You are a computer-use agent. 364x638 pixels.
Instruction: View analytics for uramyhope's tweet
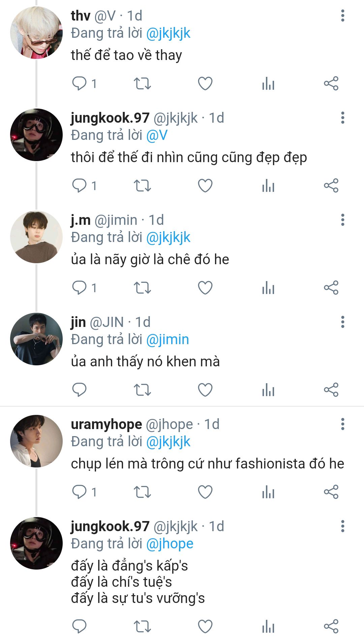(268, 492)
